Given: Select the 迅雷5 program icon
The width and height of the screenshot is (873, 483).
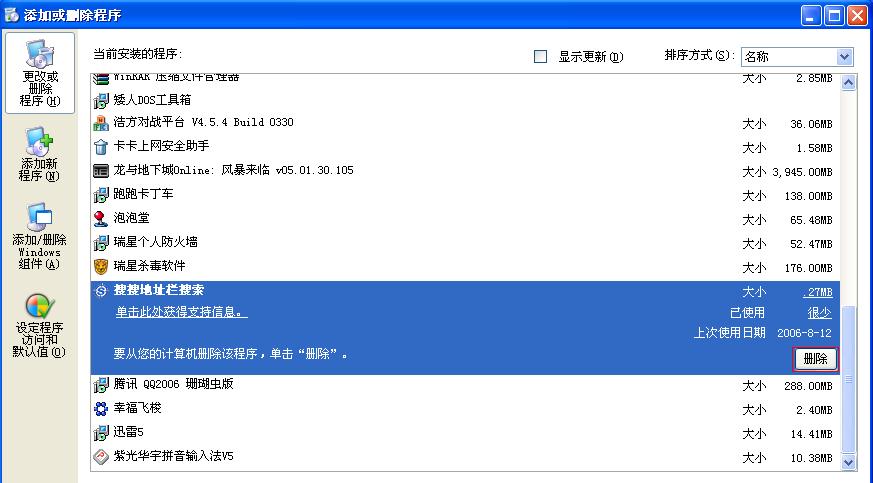Looking at the screenshot, I should point(101,433).
